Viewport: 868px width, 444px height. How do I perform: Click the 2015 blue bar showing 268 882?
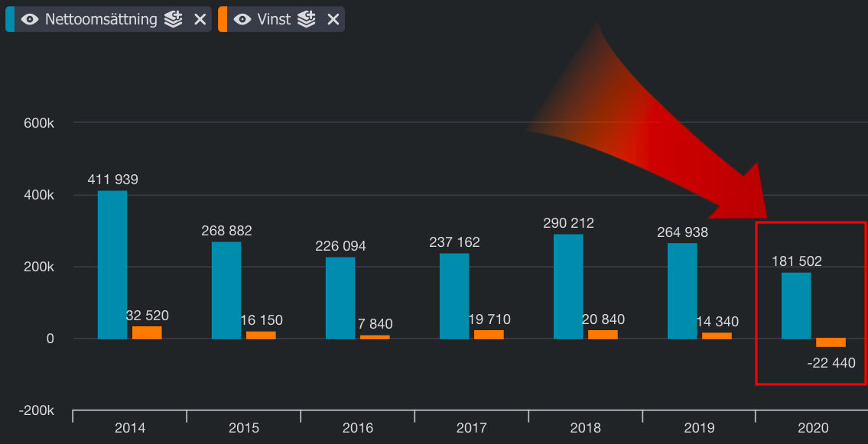pyautogui.click(x=226, y=290)
